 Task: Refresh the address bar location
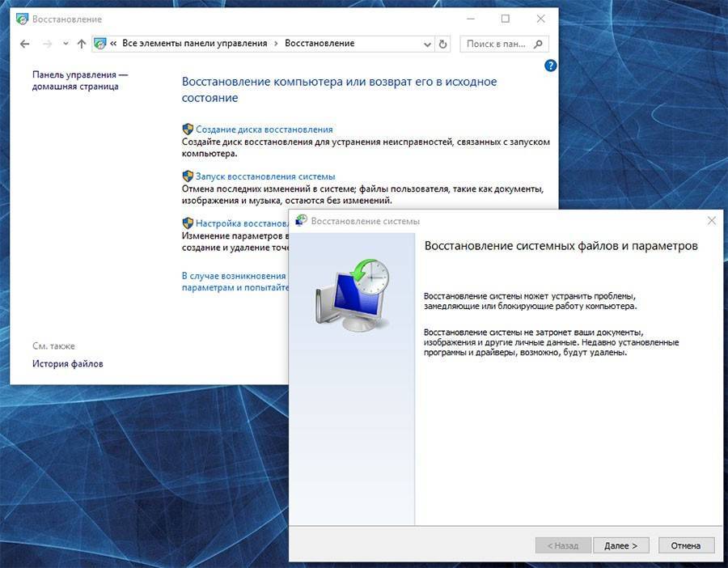(442, 44)
